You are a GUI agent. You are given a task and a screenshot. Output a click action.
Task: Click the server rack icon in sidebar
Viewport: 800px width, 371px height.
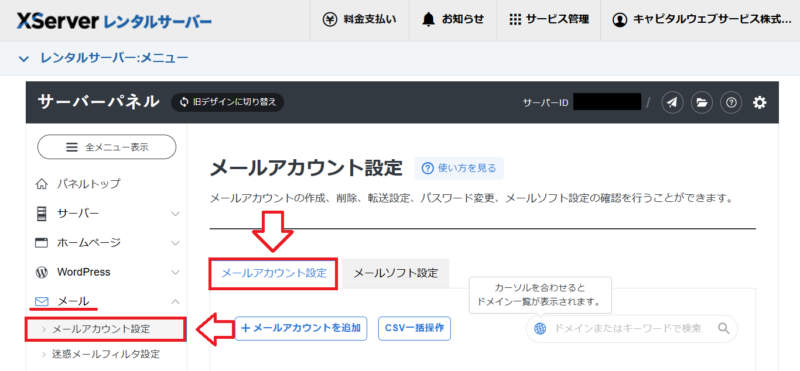[x=42, y=214]
